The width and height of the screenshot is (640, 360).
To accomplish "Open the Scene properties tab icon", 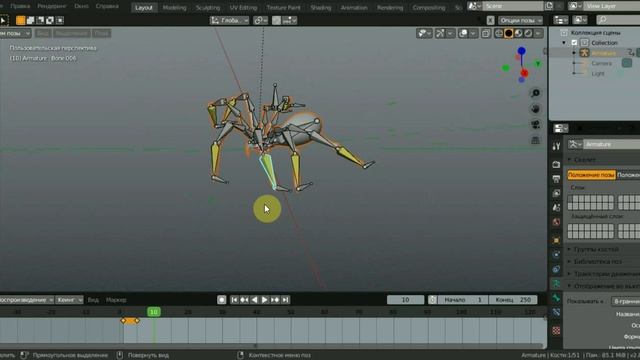I will point(556,207).
